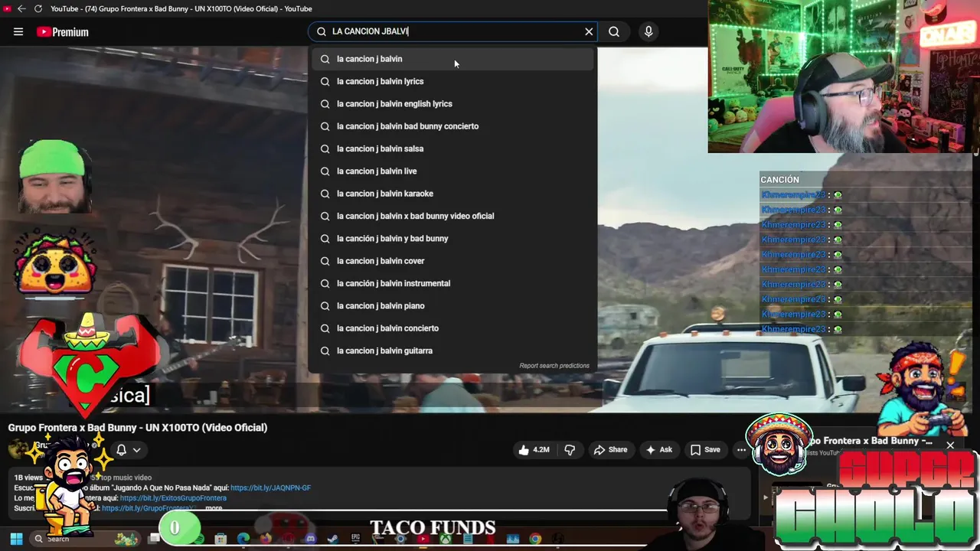Select "la cancion j balvin guitarra" text
Screen dimensions: 980x551
pyautogui.click(x=384, y=350)
